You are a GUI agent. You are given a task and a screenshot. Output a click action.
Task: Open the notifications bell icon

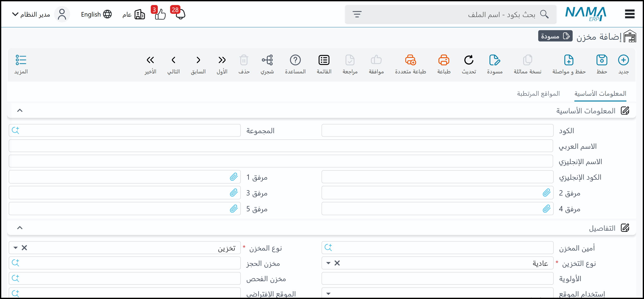click(180, 14)
